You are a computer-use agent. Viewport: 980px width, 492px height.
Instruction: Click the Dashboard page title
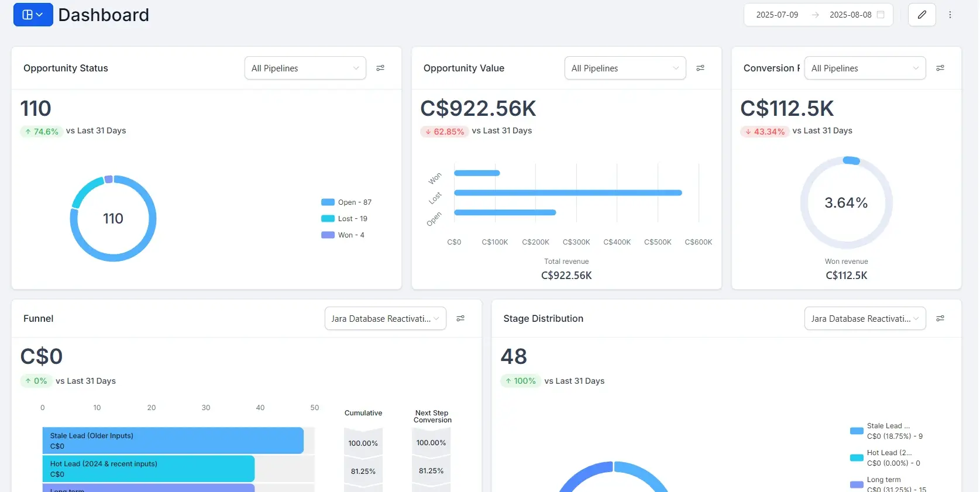104,15
